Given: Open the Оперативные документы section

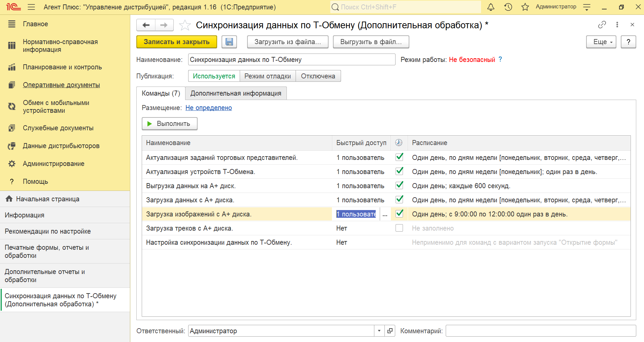Looking at the screenshot, I should [x=61, y=85].
